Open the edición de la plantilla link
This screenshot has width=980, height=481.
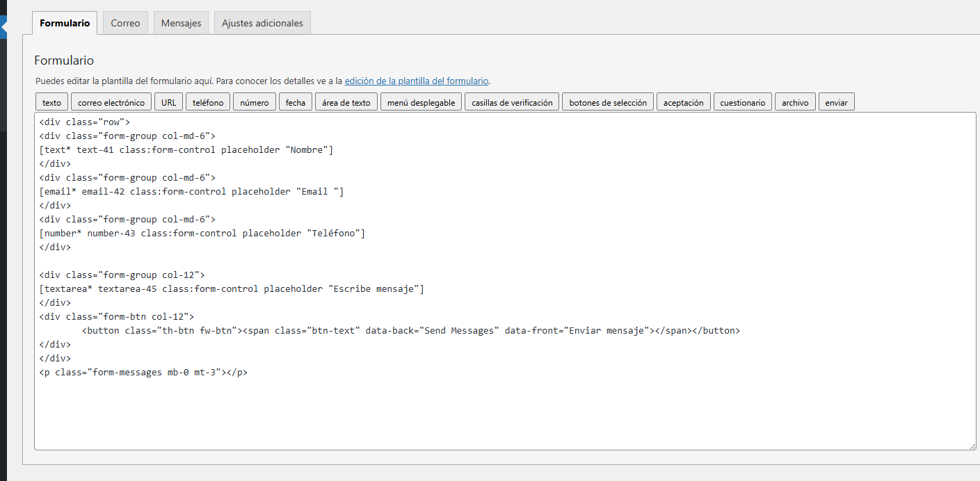pos(416,81)
